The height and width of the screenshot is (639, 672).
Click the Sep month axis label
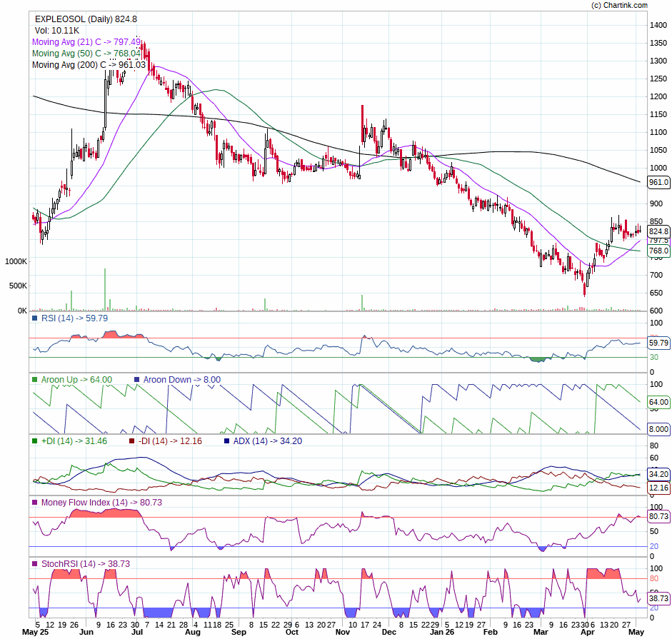pyautogui.click(x=239, y=632)
